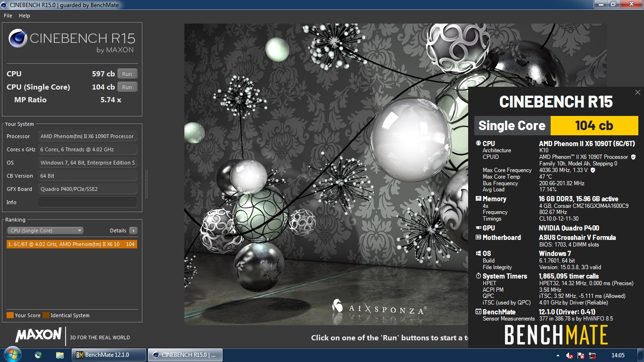Click the Info input field

[x=88, y=202]
